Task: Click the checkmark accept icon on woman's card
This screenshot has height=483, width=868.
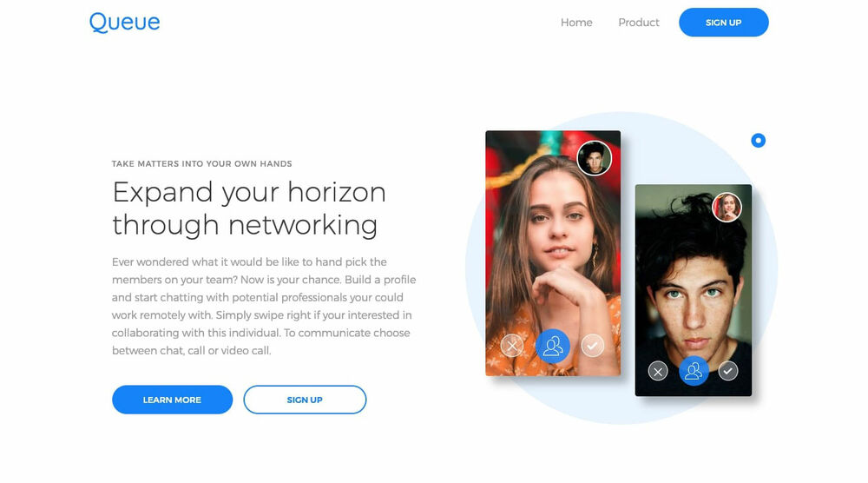Action: coord(592,347)
